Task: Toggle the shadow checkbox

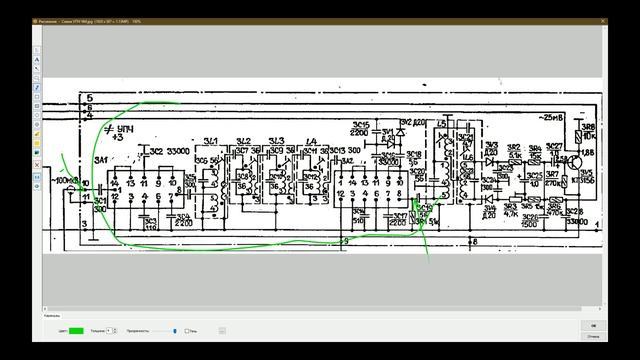Action: click(187, 331)
